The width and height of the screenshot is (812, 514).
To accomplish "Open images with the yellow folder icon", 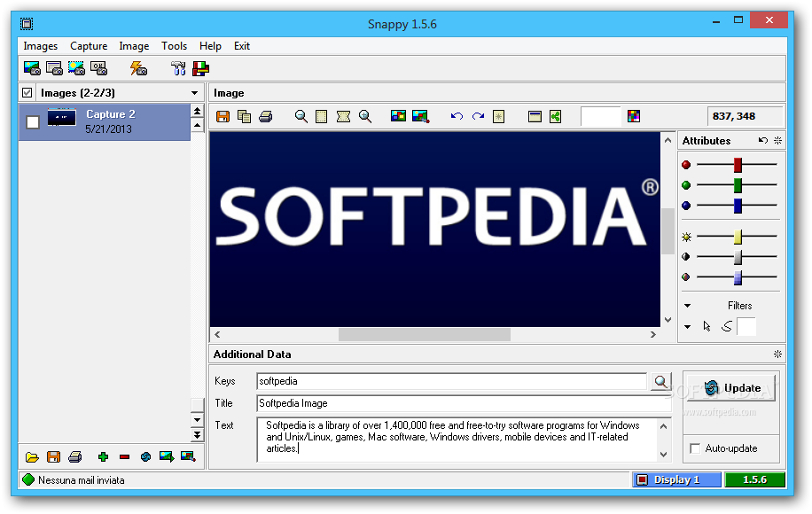I will (x=32, y=457).
